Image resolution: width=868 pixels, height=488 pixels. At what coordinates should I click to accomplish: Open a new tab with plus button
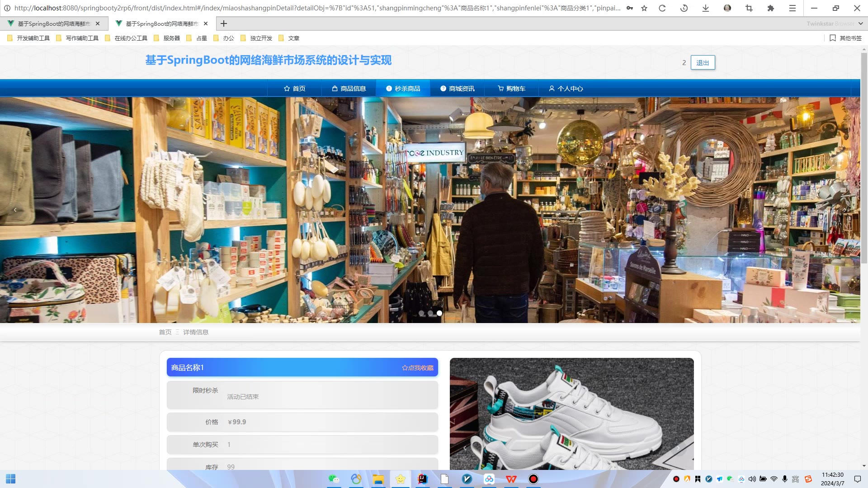click(x=224, y=23)
